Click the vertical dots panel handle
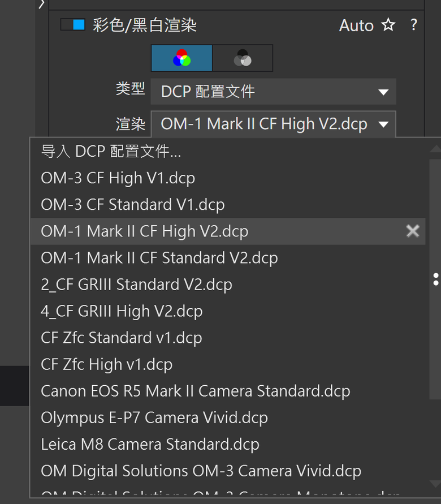The image size is (441, 504). pyautogui.click(x=436, y=279)
